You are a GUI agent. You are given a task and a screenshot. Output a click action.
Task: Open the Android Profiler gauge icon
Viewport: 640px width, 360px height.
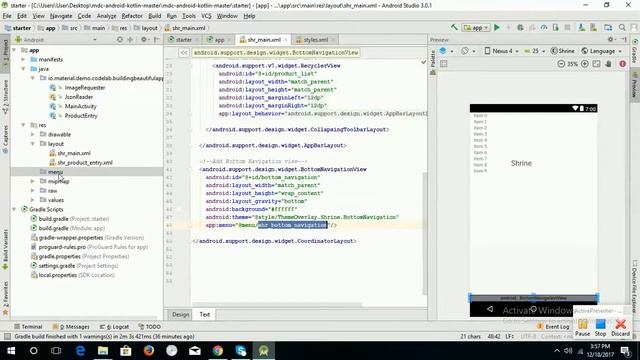544,27
